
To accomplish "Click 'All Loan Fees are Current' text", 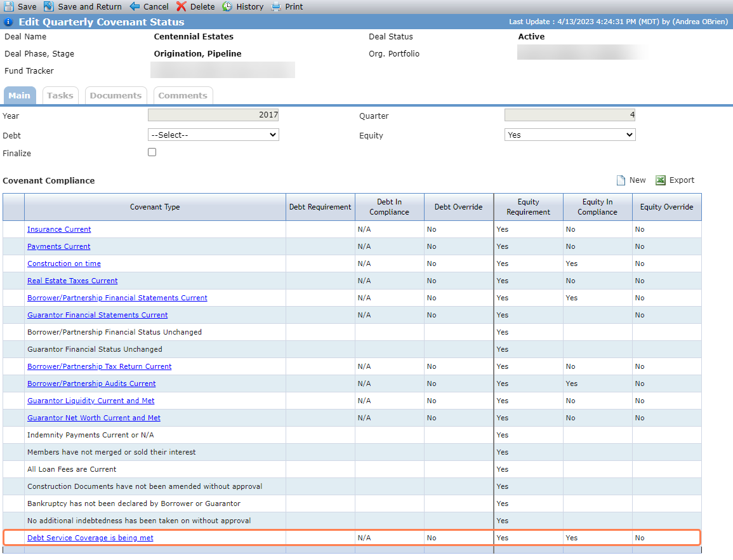I will (x=72, y=469).
